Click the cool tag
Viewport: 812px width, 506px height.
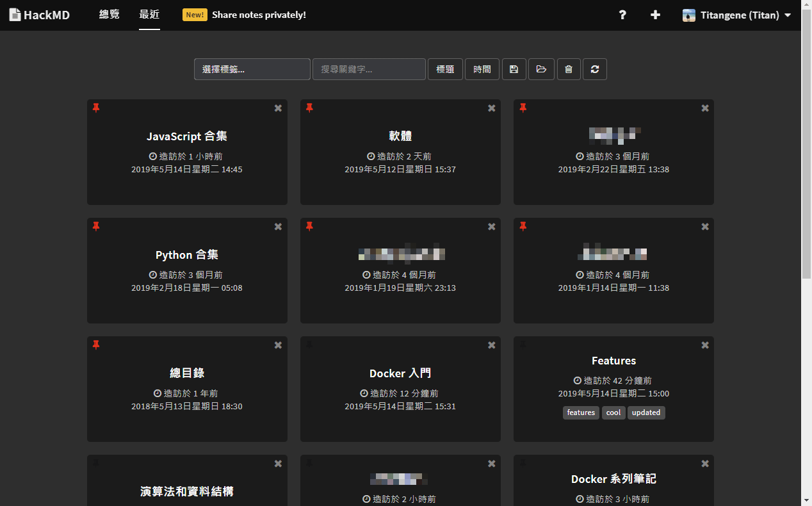click(x=613, y=412)
